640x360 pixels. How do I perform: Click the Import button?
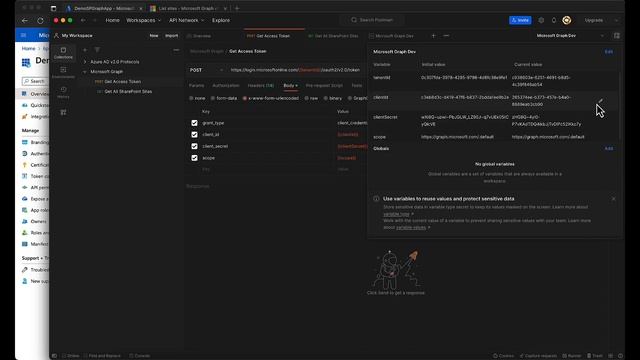pos(171,36)
